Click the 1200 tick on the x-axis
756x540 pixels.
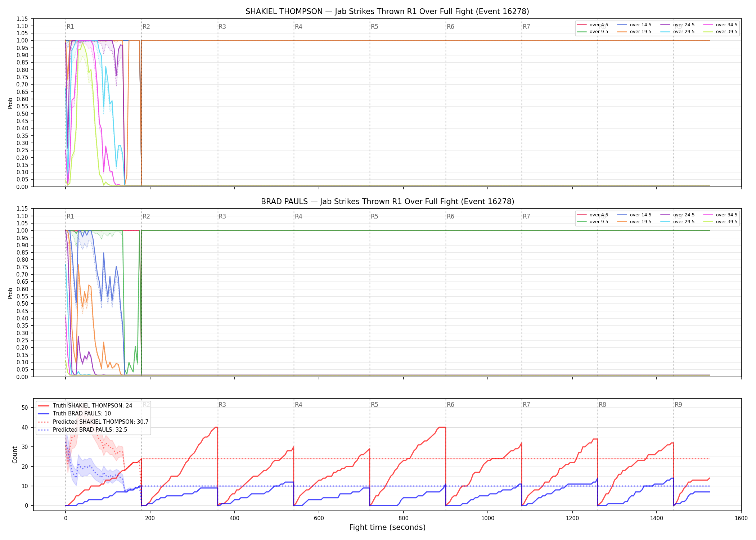pos(572,518)
